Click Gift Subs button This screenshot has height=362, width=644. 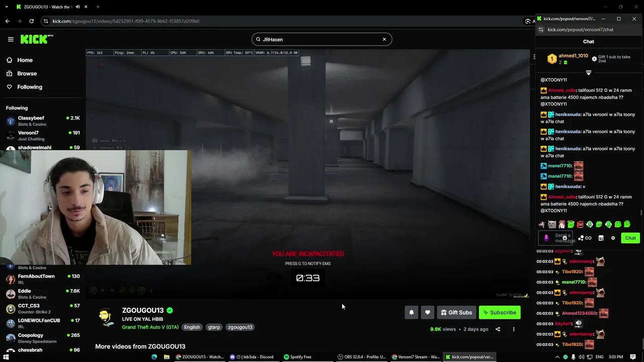pyautogui.click(x=456, y=312)
